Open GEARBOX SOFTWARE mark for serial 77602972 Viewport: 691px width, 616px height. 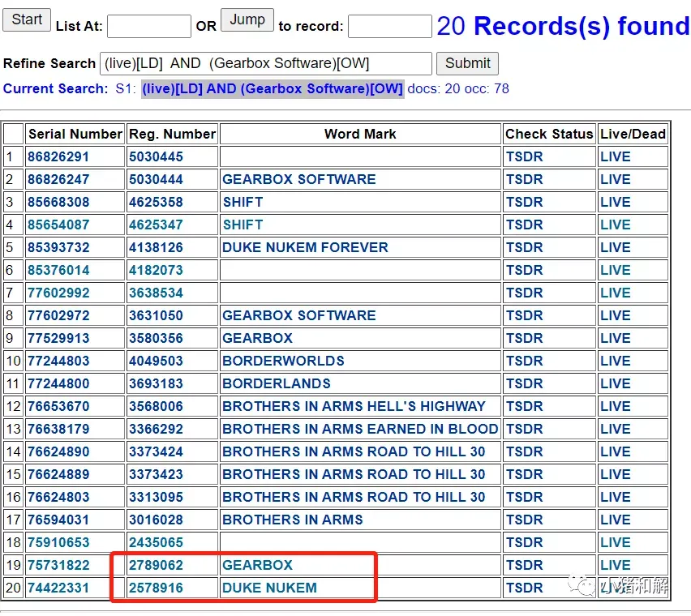(298, 316)
